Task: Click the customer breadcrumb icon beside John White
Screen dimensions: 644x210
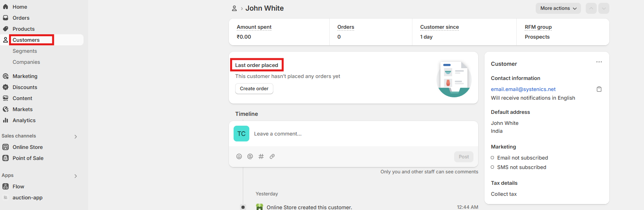Action: point(234,8)
